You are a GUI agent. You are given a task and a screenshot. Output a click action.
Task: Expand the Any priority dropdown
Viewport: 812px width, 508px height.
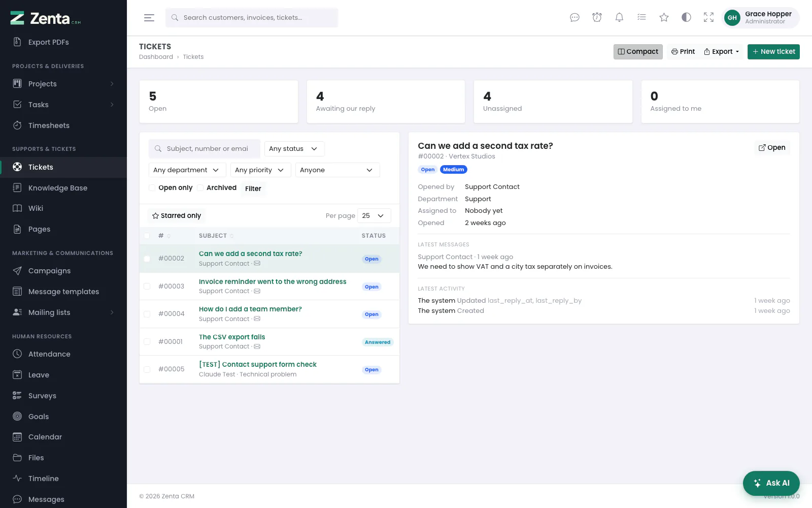[x=260, y=170]
